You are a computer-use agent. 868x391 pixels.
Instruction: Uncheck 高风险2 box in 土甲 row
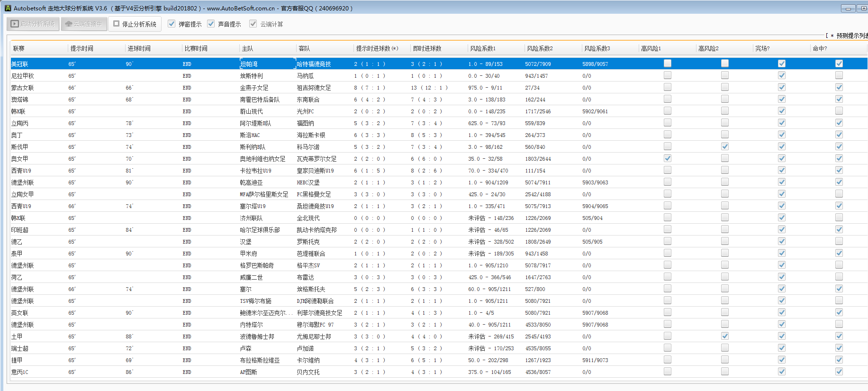[724, 336]
